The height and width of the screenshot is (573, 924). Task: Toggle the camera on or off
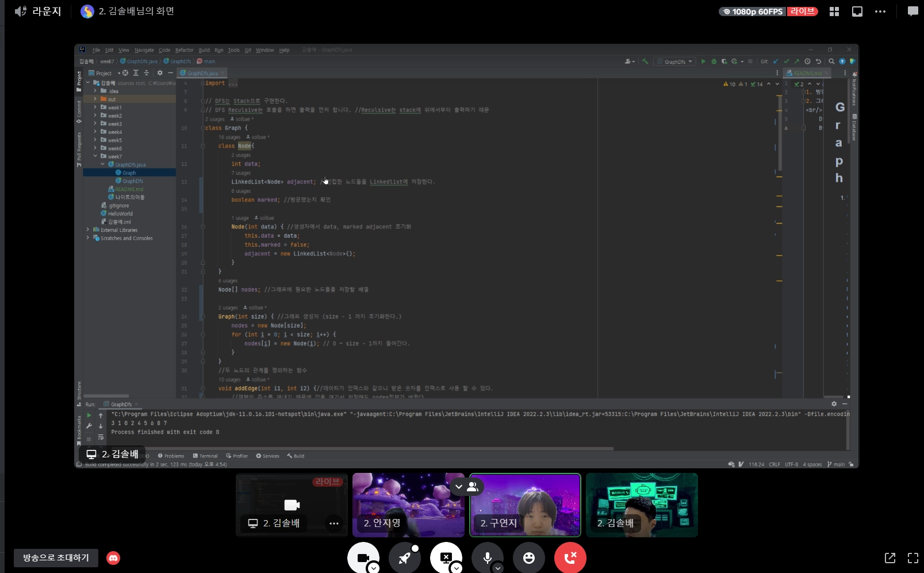point(362,557)
